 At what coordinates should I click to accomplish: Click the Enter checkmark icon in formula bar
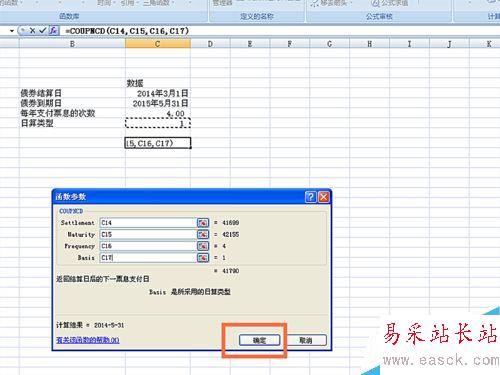click(42, 31)
